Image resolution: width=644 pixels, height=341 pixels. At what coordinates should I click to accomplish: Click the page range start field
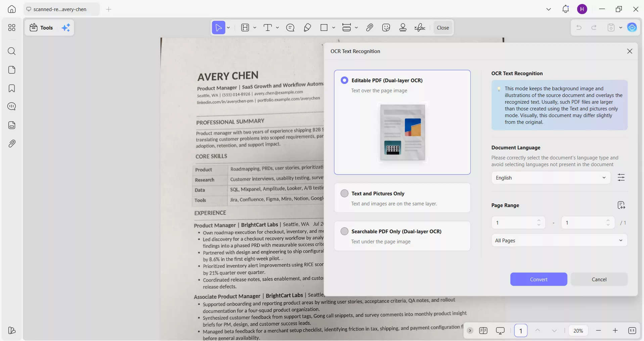click(x=518, y=223)
